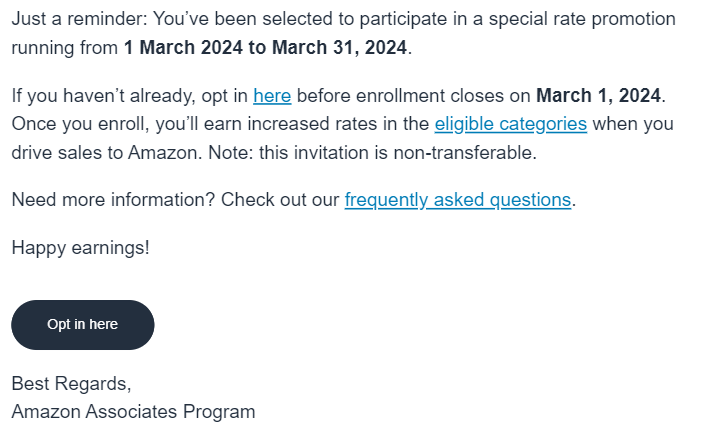Click the 'Need more information?' text

click(113, 200)
